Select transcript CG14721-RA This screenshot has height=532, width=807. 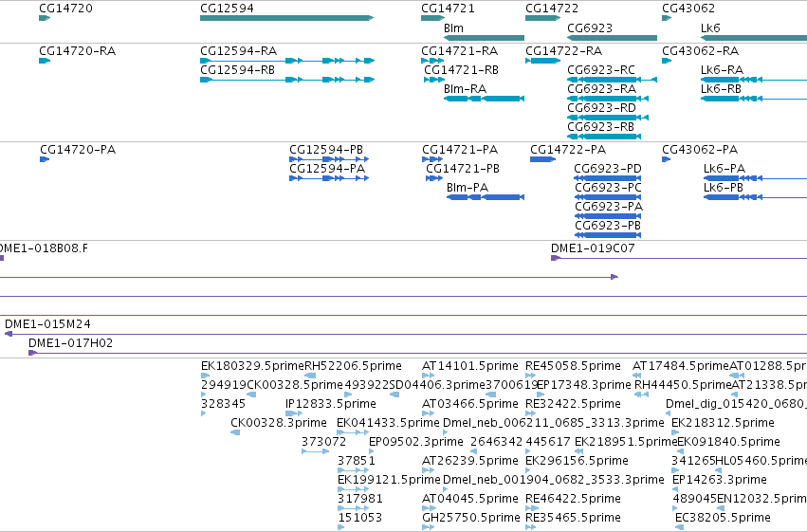[x=432, y=61]
